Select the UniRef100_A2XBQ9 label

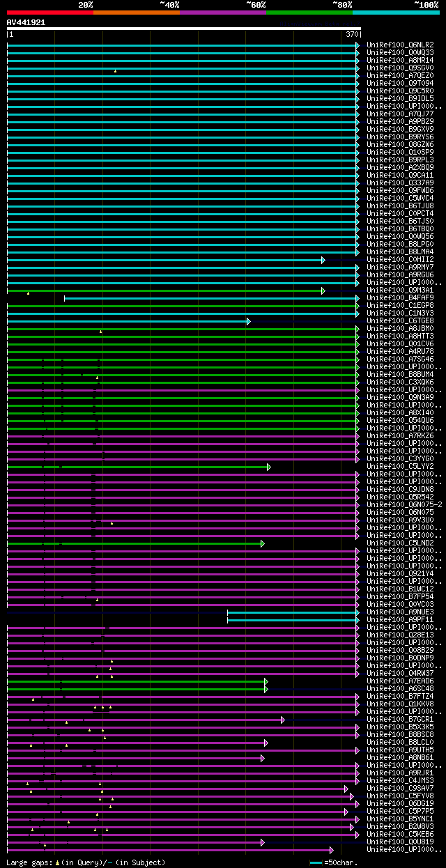point(400,168)
